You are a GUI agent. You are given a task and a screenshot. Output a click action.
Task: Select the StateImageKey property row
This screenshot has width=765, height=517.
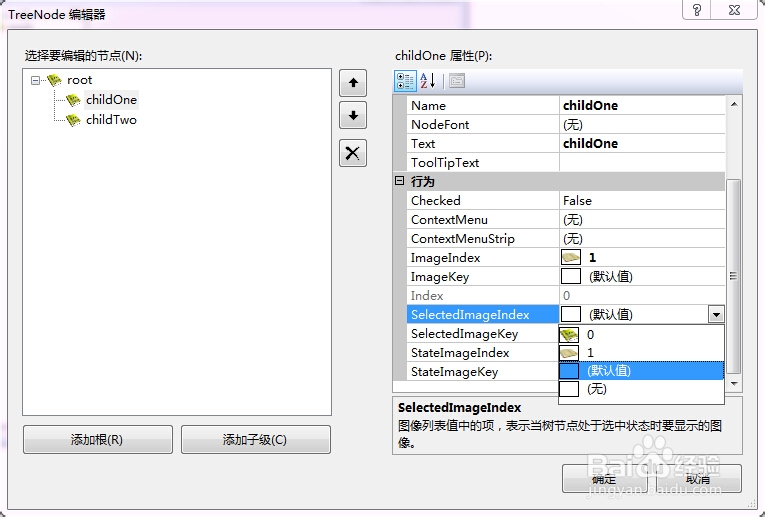pyautogui.click(x=483, y=372)
